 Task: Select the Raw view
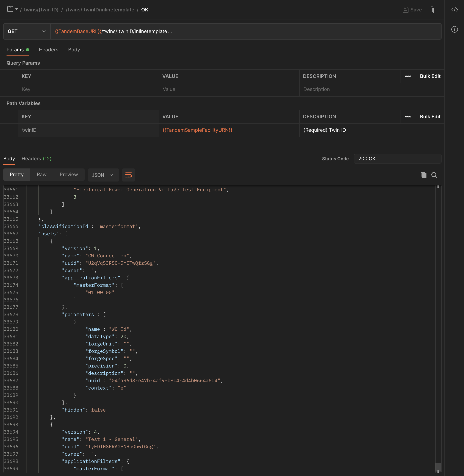click(x=42, y=175)
